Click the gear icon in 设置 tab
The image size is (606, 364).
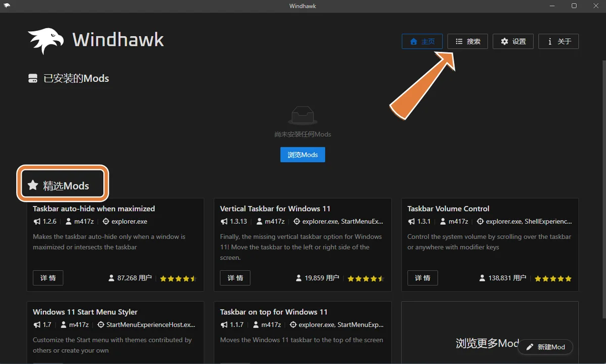[x=504, y=41]
